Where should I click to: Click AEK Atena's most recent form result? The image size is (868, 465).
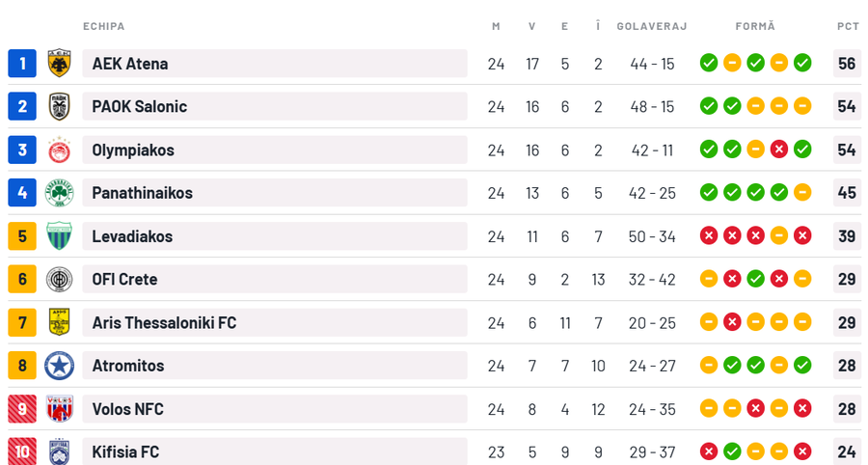(x=802, y=64)
